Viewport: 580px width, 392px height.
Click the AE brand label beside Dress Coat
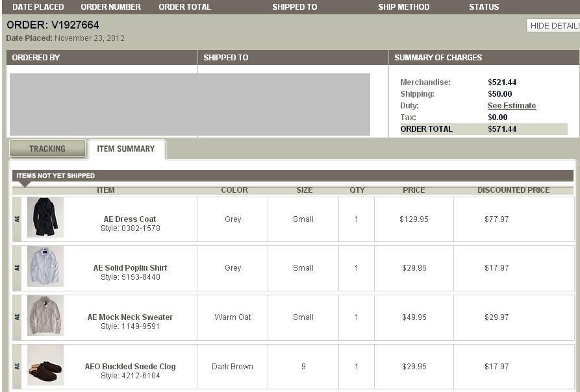click(x=17, y=219)
